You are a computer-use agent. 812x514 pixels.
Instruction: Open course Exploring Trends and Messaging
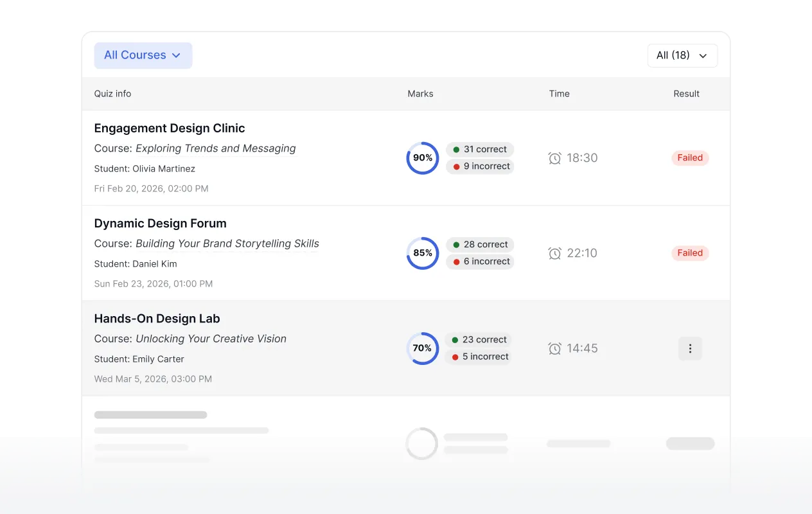[216, 148]
